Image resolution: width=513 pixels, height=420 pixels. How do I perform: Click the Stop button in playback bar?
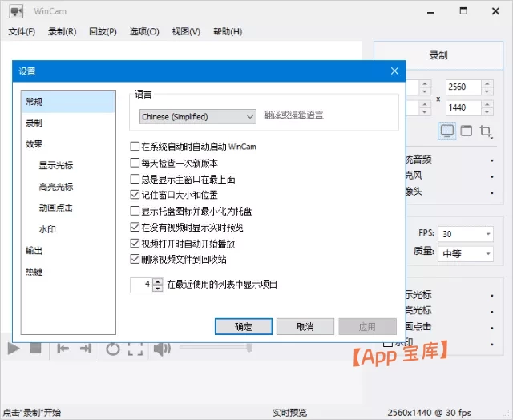[35, 348]
